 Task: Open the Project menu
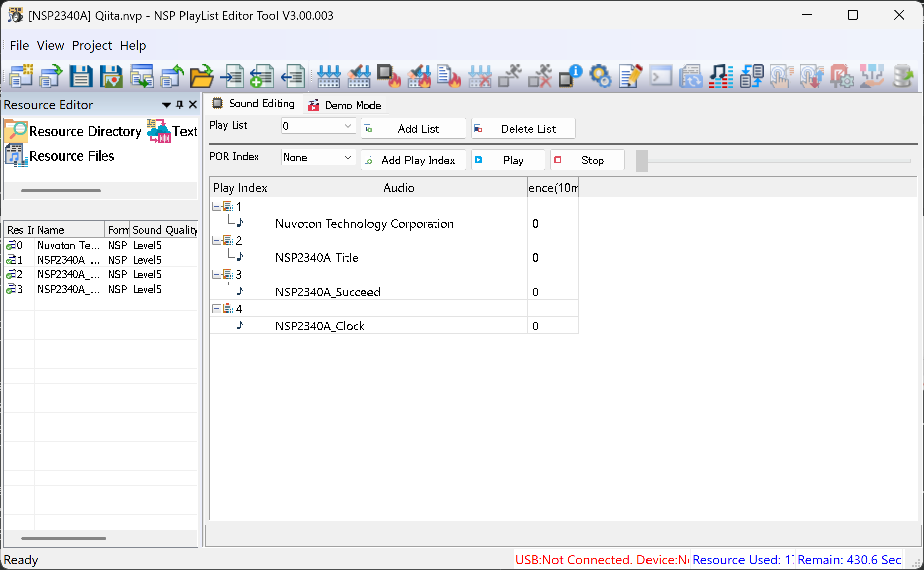[92, 45]
